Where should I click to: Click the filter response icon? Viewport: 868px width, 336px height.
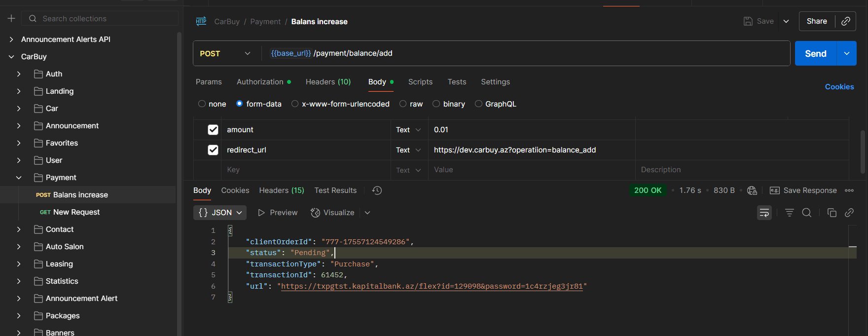790,213
